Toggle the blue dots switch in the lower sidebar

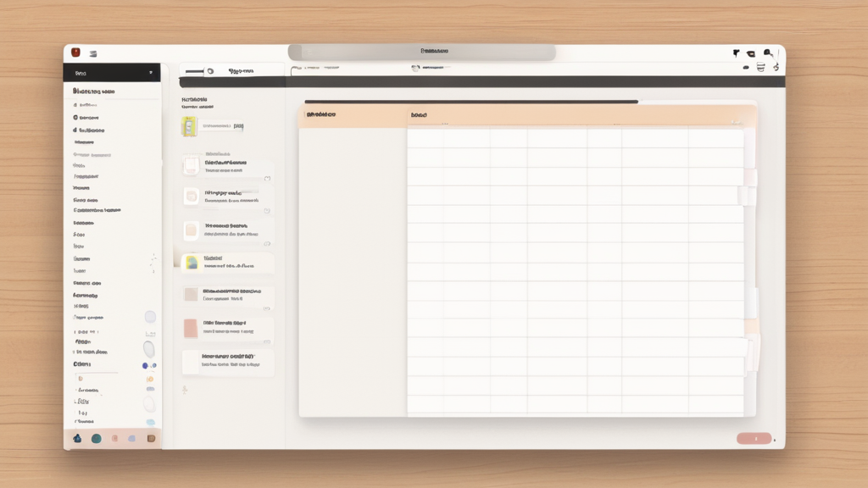(x=150, y=365)
